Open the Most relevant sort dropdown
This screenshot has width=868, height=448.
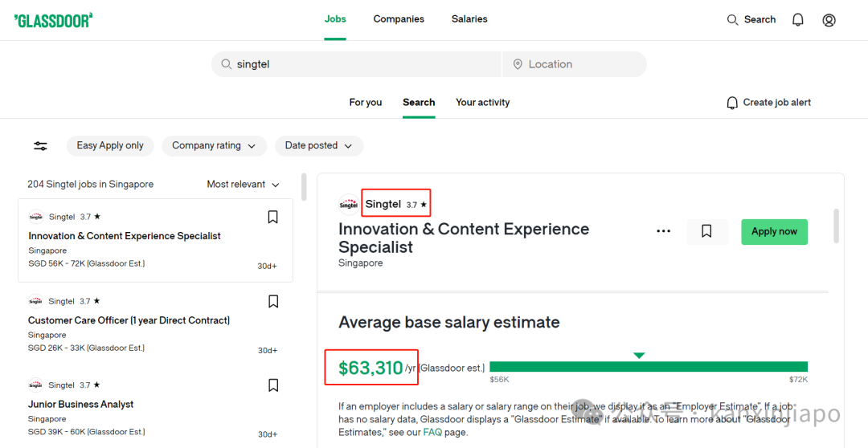coord(243,184)
